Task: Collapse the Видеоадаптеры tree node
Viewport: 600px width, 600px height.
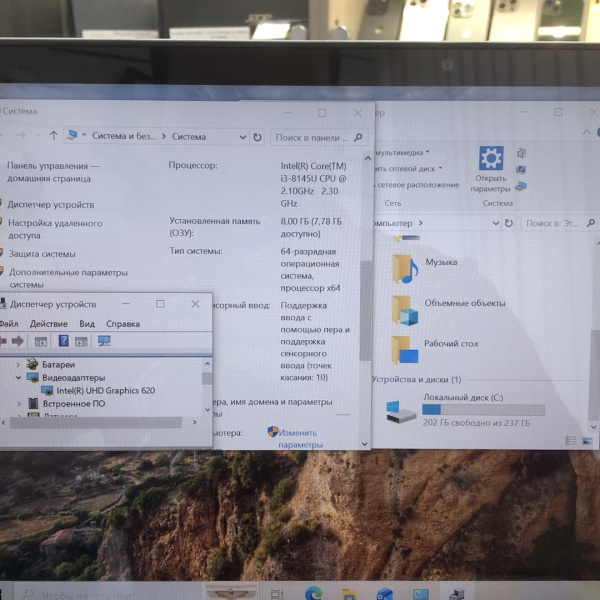Action: (x=18, y=378)
